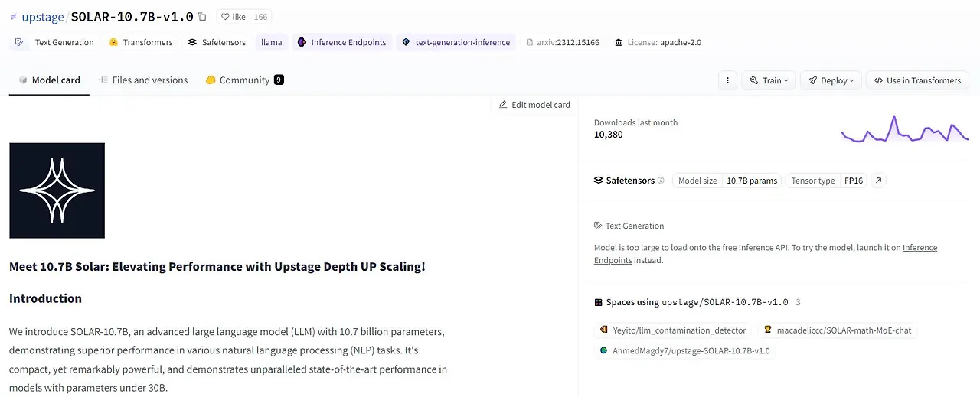Open the Safetensors expand arrow icon
980x397 pixels.
[879, 181]
